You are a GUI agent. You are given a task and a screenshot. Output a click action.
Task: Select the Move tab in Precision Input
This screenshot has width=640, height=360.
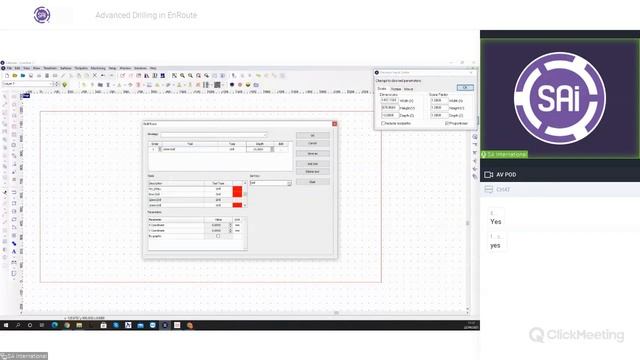click(409, 89)
